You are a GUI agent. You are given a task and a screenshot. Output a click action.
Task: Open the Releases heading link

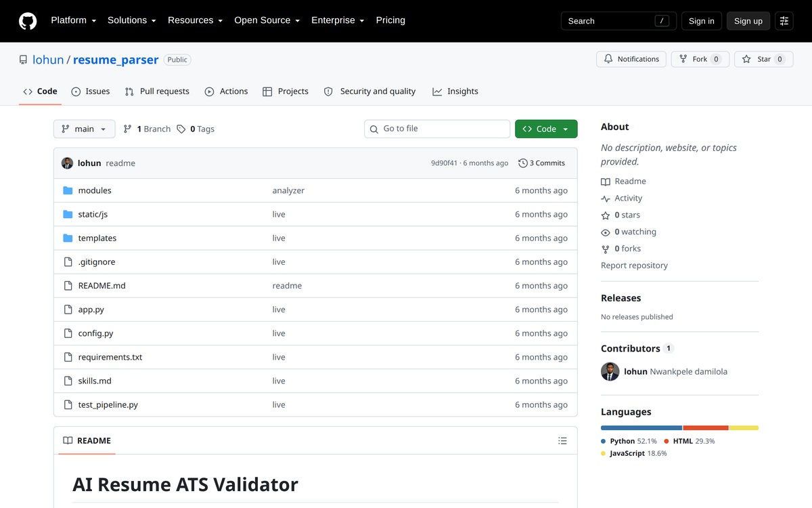(621, 298)
